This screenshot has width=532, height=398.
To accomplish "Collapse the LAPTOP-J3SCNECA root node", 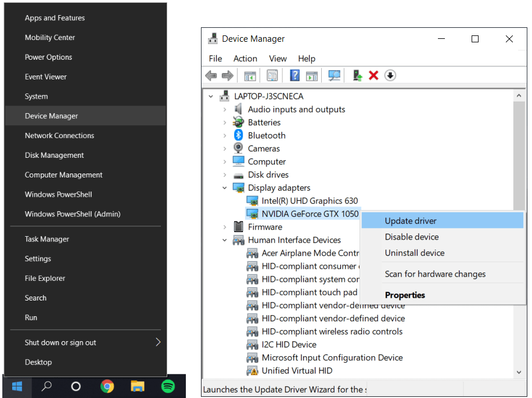I will [211, 97].
